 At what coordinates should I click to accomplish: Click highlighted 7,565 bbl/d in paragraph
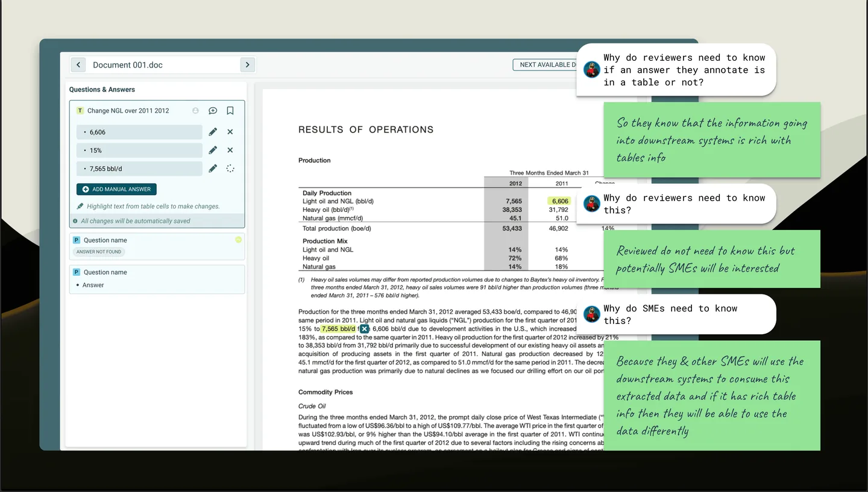tap(338, 329)
